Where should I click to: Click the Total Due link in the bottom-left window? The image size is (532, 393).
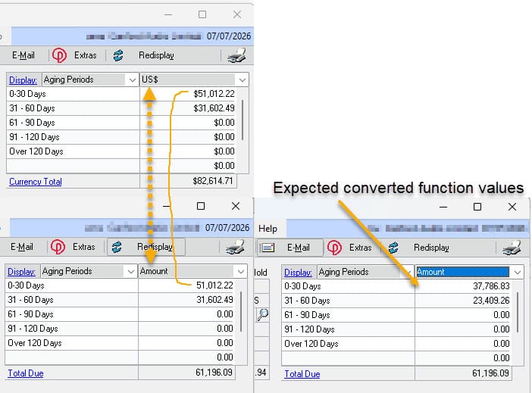(26, 373)
